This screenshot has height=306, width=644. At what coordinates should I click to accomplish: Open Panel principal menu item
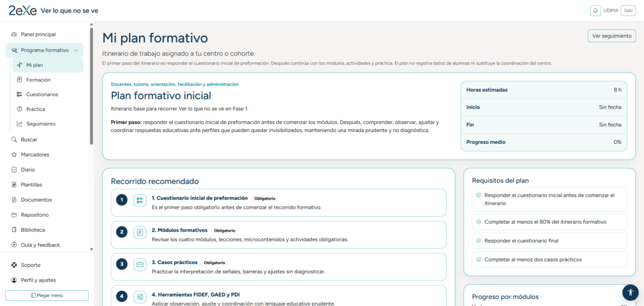click(45, 35)
